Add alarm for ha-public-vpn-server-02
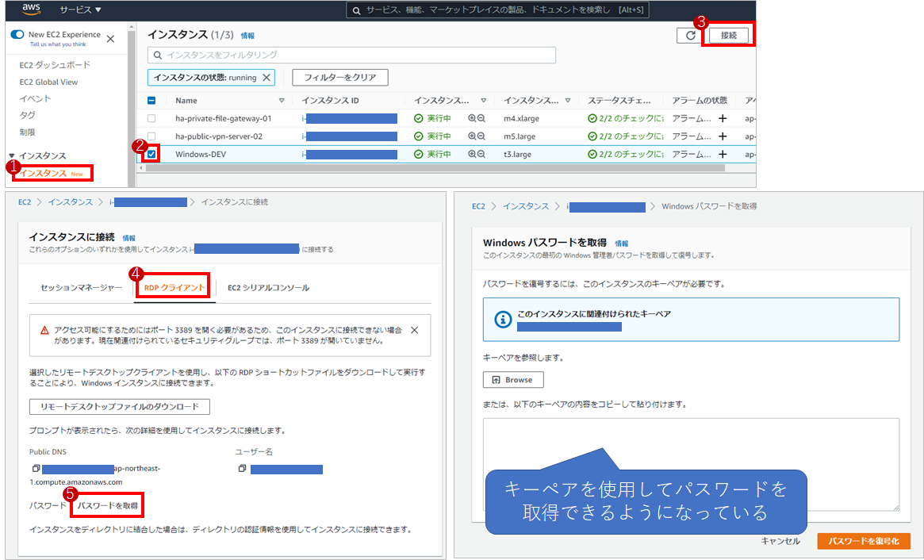This screenshot has height=560, width=924. pos(723,136)
